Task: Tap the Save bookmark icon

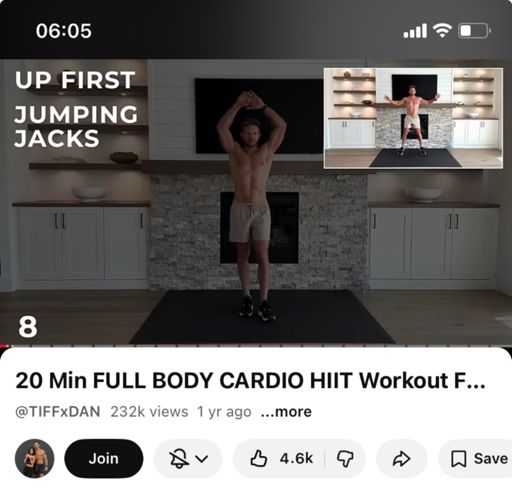Action: point(458,459)
